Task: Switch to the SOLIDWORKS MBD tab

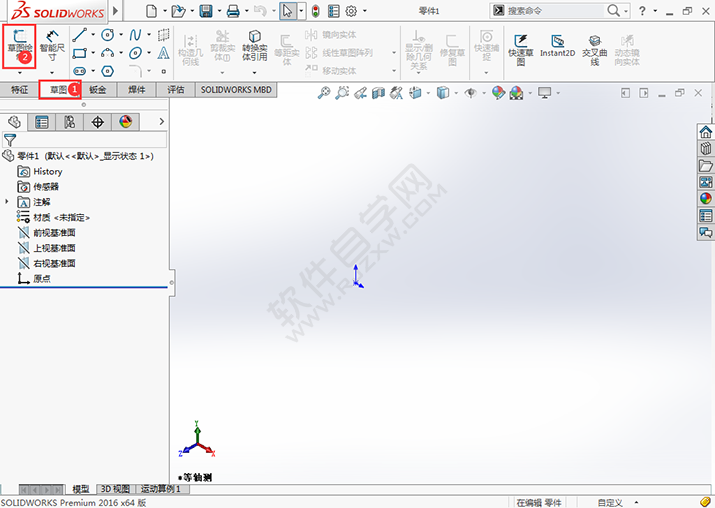Action: point(236,90)
